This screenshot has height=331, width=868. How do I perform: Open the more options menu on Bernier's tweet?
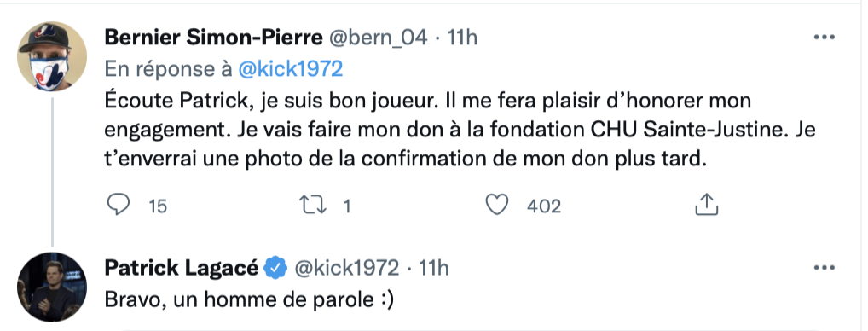pos(825,37)
